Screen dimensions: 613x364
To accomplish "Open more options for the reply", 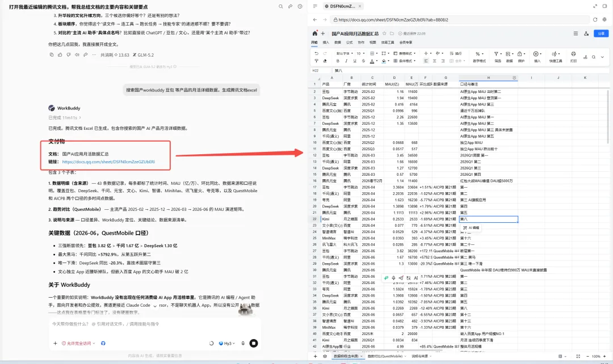I will tap(94, 54).
